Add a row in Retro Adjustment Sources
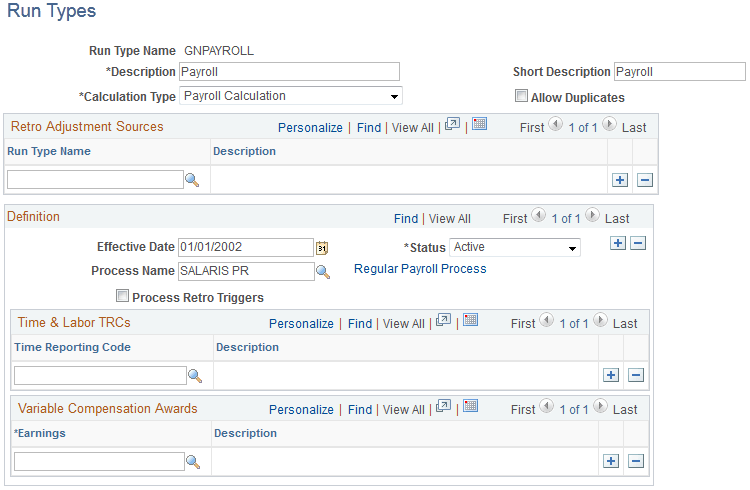Screen dimensions: 750x490 tap(620, 180)
